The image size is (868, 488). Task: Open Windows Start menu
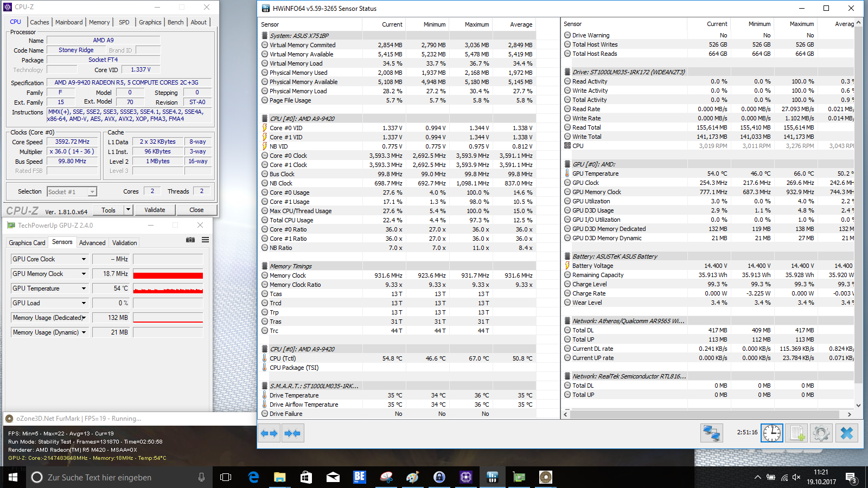click(13, 477)
